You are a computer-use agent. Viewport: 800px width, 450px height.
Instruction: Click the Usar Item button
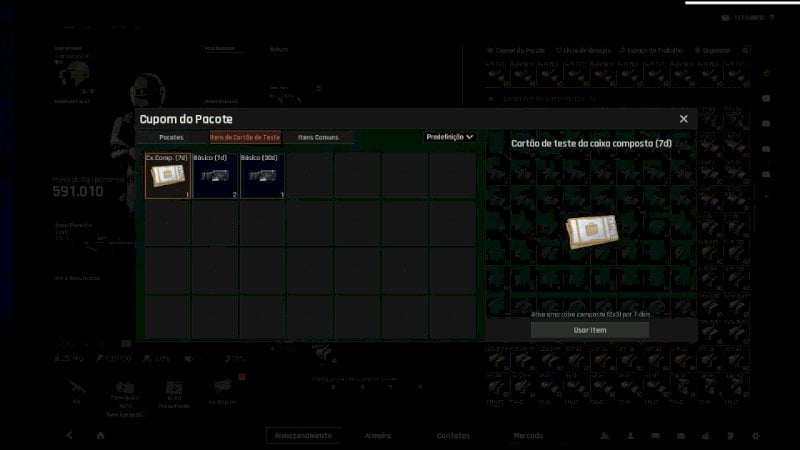point(590,330)
